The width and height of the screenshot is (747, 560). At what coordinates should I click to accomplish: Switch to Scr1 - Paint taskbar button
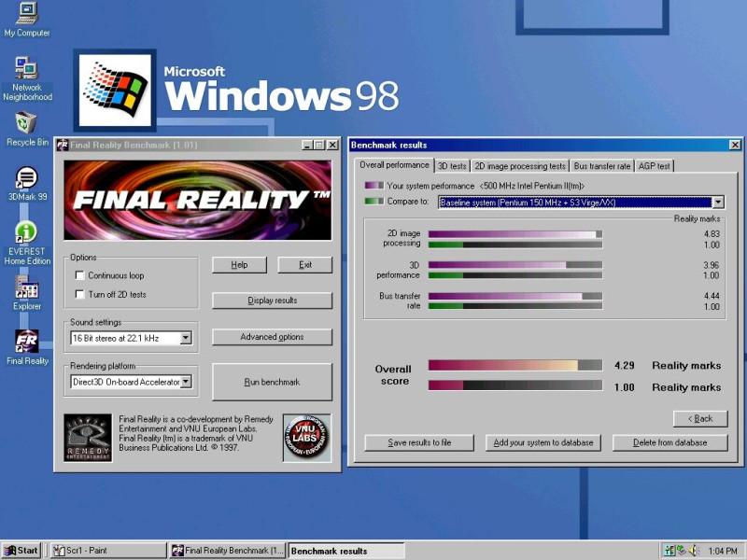coord(108,551)
